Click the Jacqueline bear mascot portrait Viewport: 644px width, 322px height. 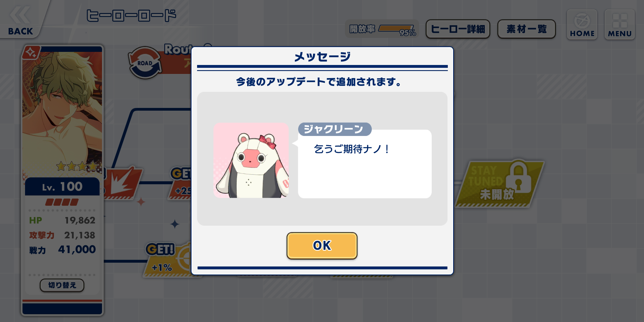tap(251, 160)
